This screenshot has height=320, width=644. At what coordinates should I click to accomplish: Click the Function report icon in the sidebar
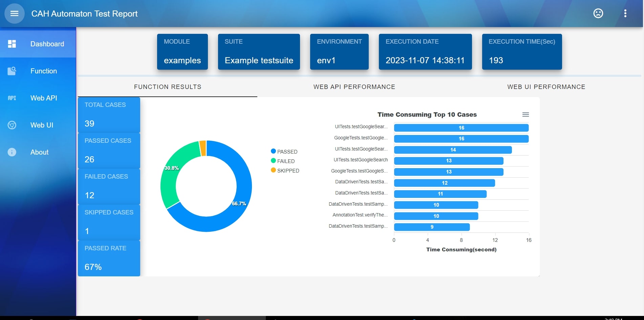click(12, 71)
